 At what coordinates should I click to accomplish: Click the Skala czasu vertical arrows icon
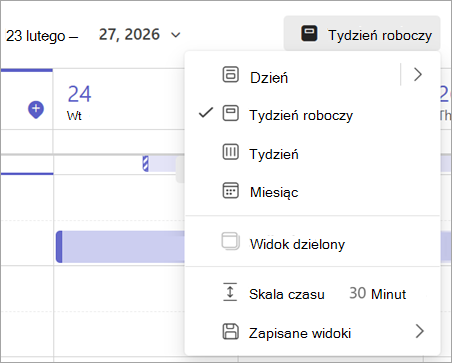[230, 292]
